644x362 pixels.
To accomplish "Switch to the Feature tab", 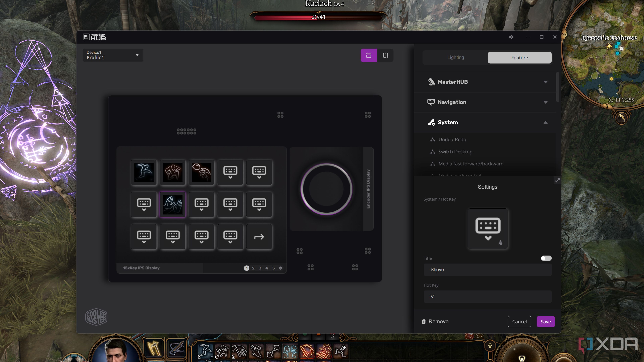I will [520, 57].
